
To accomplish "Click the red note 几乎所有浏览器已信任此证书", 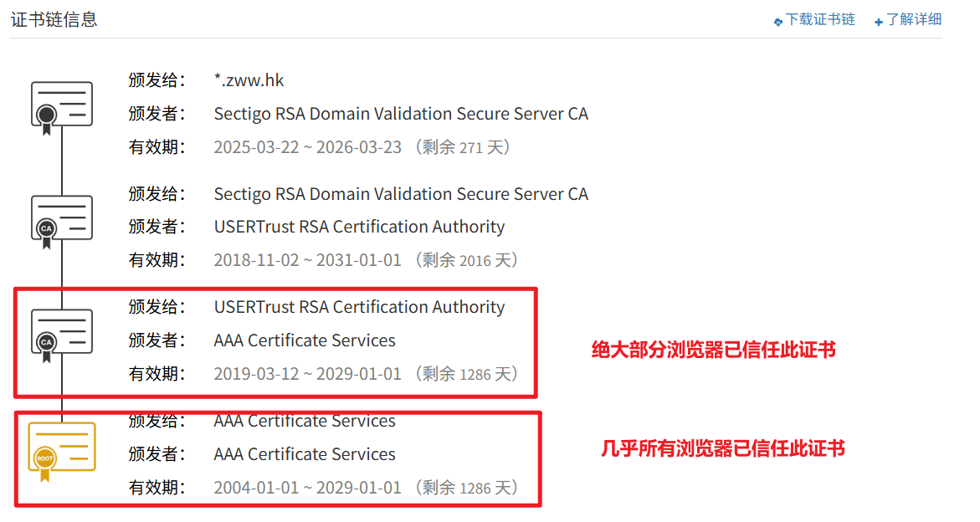I will [723, 449].
